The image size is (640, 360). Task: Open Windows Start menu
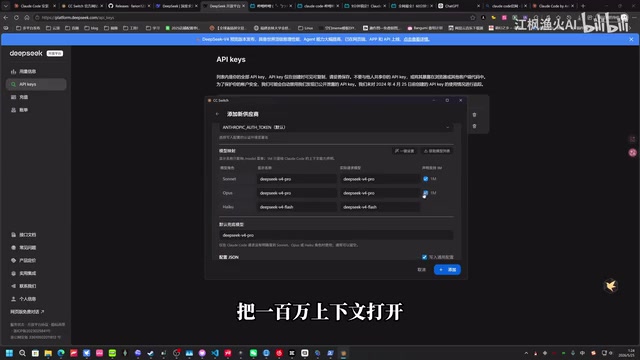[x=9, y=353]
